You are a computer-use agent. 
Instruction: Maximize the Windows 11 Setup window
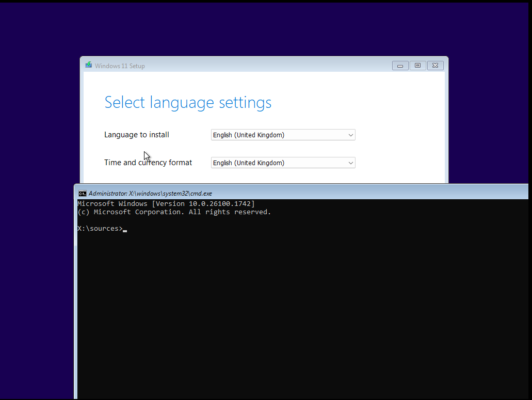417,66
